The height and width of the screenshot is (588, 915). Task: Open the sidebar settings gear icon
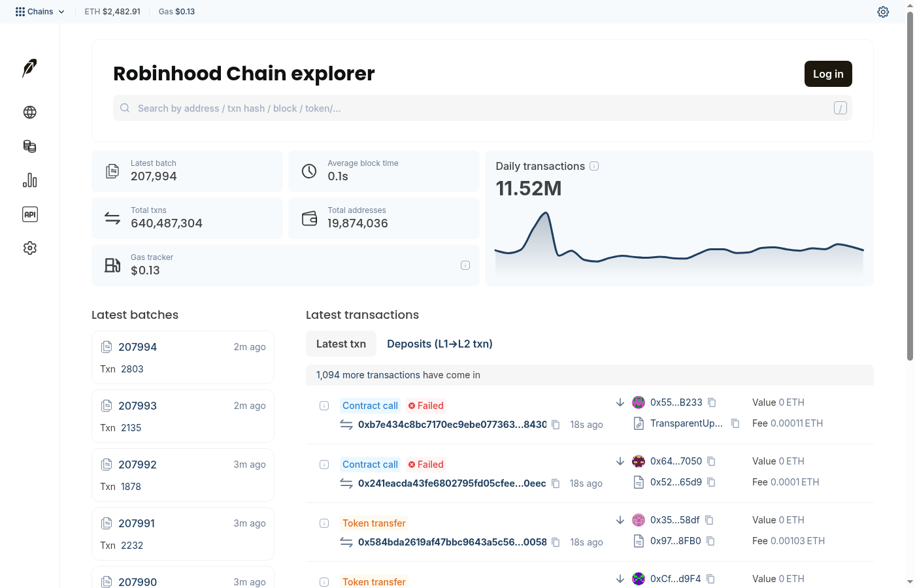pos(29,248)
